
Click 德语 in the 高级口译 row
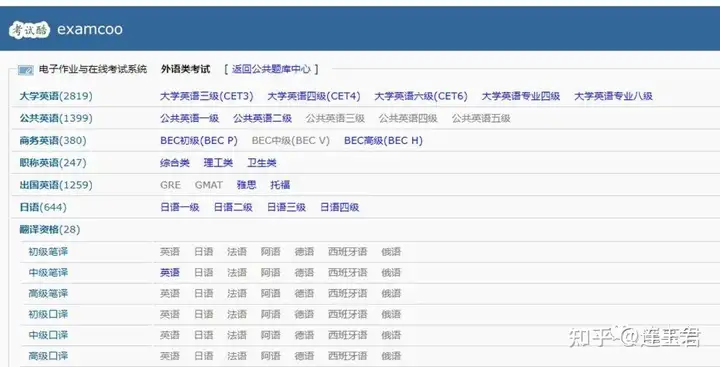coord(304,356)
